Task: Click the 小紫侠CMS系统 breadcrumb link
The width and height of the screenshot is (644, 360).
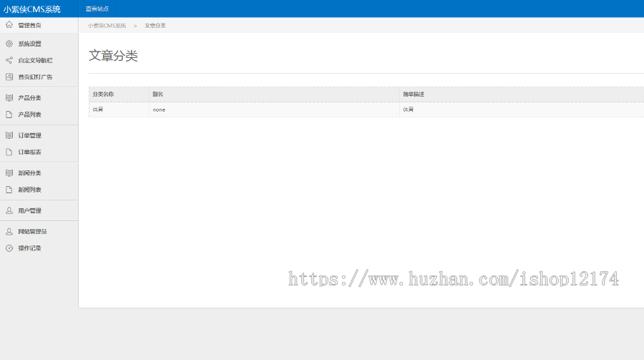Action: [x=107, y=26]
